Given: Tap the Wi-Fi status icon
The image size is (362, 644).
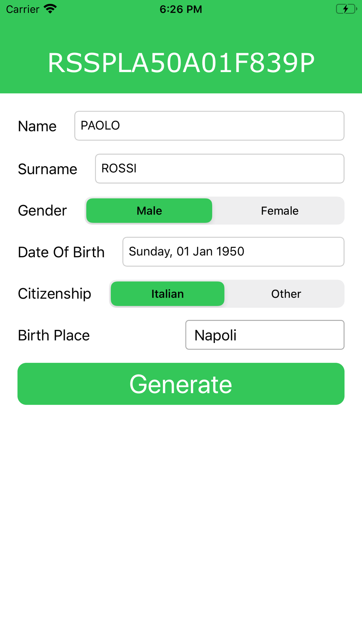Looking at the screenshot, I should (50, 9).
